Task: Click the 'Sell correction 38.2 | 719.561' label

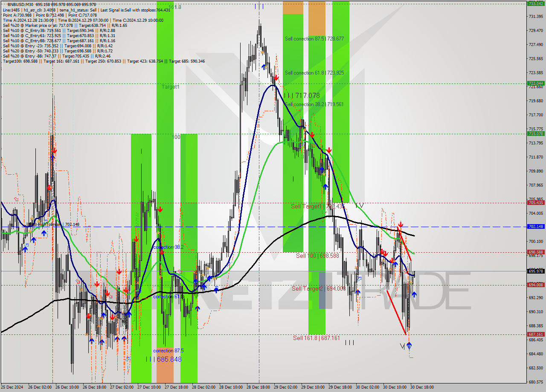Action: click(314, 104)
